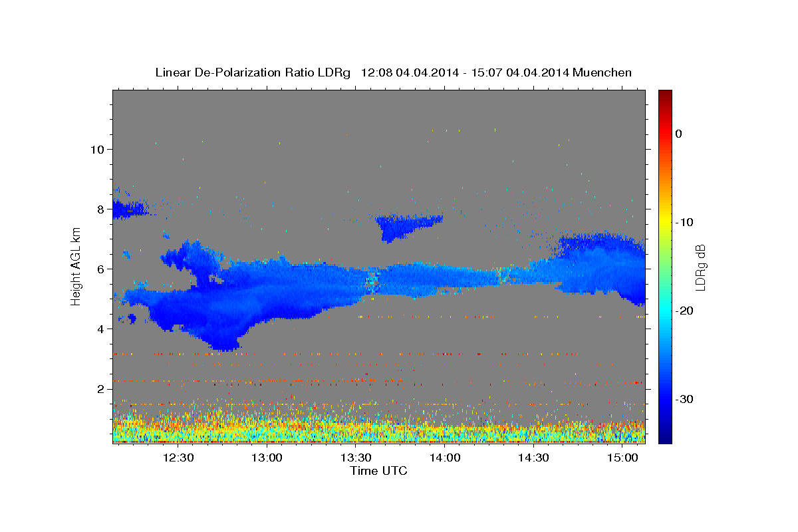Click the LDRg dB colorbar label
The width and height of the screenshot is (798, 532).
[700, 267]
